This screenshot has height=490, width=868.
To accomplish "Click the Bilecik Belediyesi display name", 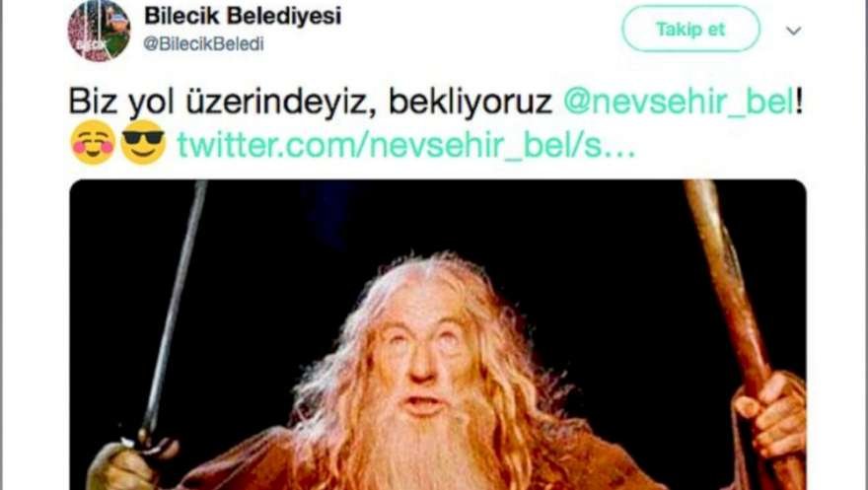I will coord(243,16).
